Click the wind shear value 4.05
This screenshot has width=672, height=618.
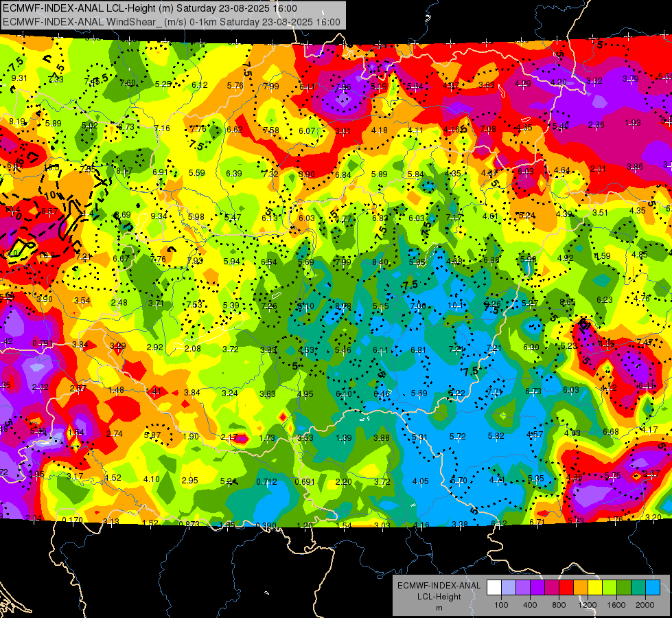(x=420, y=481)
